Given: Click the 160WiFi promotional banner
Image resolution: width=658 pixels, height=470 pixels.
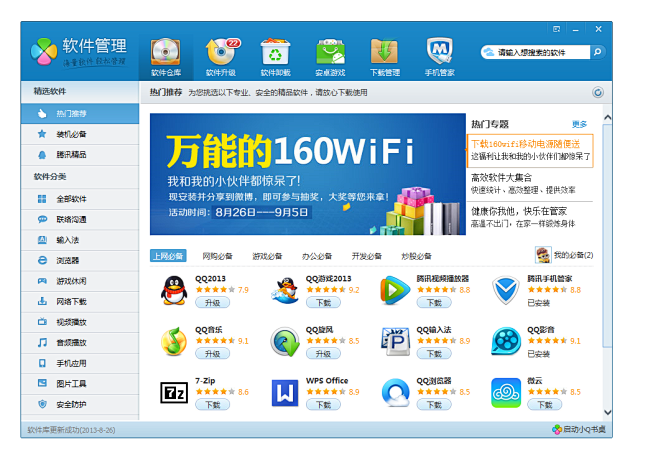Looking at the screenshot, I should pyautogui.click(x=308, y=174).
